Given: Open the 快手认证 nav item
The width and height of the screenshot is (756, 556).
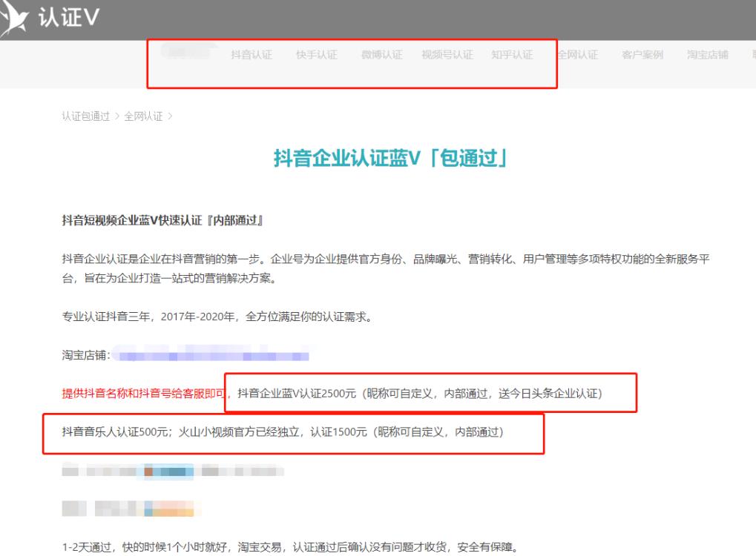Looking at the screenshot, I should (317, 54).
